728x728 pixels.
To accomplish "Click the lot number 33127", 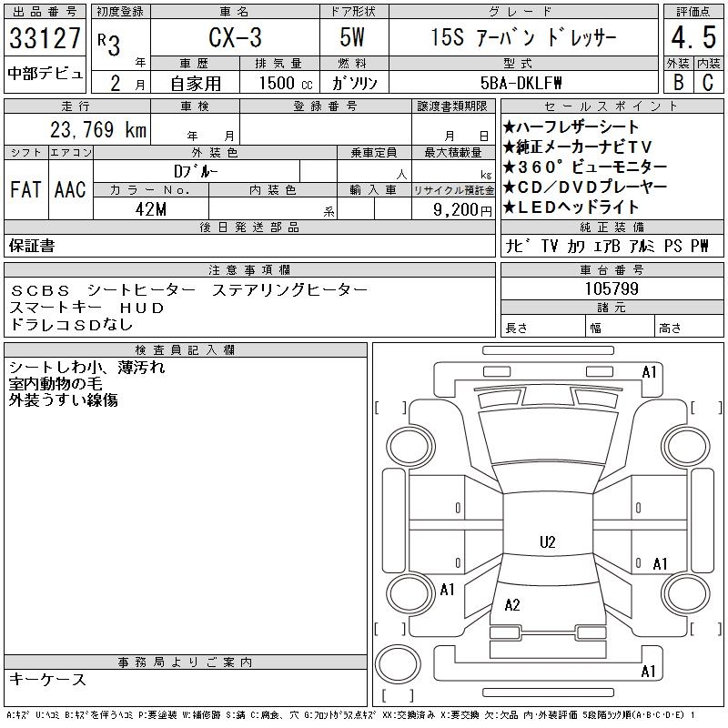I will point(45,38).
